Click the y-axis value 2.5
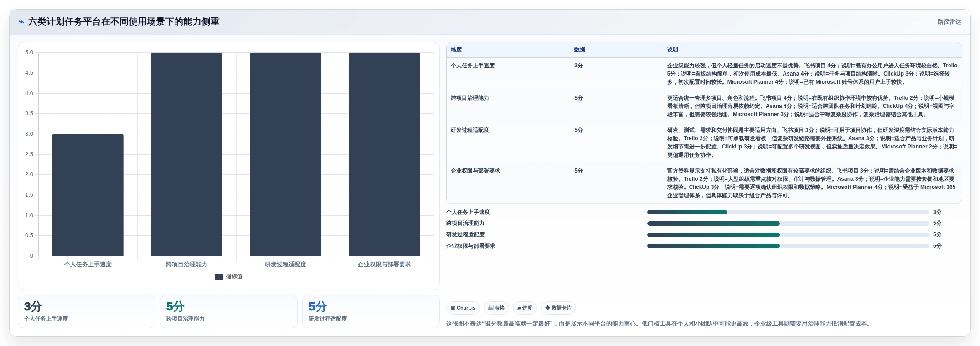Image resolution: width=980 pixels, height=346 pixels. 29,154
